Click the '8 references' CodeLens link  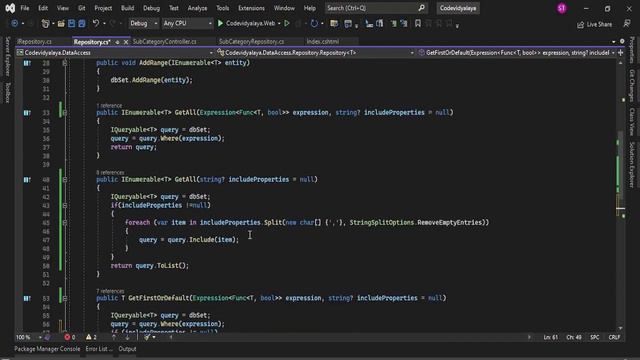tap(110, 173)
